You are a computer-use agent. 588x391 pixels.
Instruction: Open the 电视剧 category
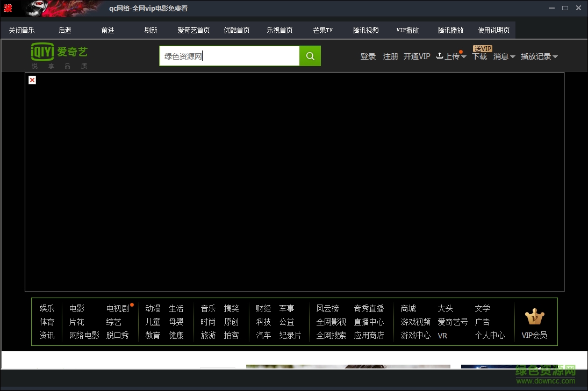tap(117, 308)
